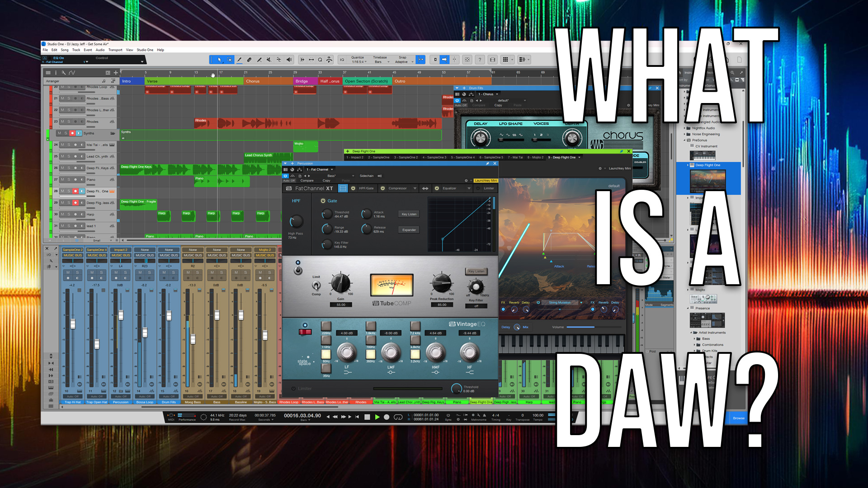
Task: Click rewind button in transport
Action: [x=335, y=417]
